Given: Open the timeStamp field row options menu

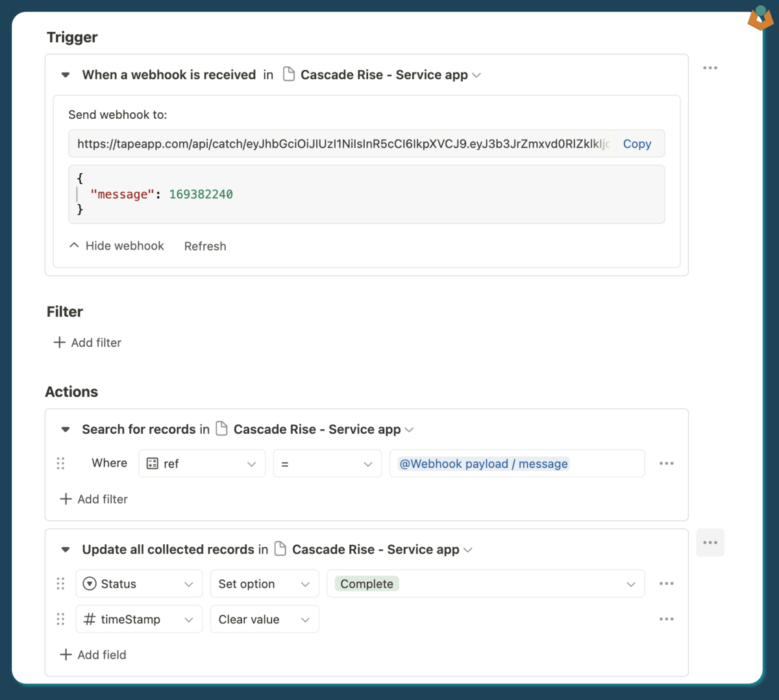Looking at the screenshot, I should point(666,619).
